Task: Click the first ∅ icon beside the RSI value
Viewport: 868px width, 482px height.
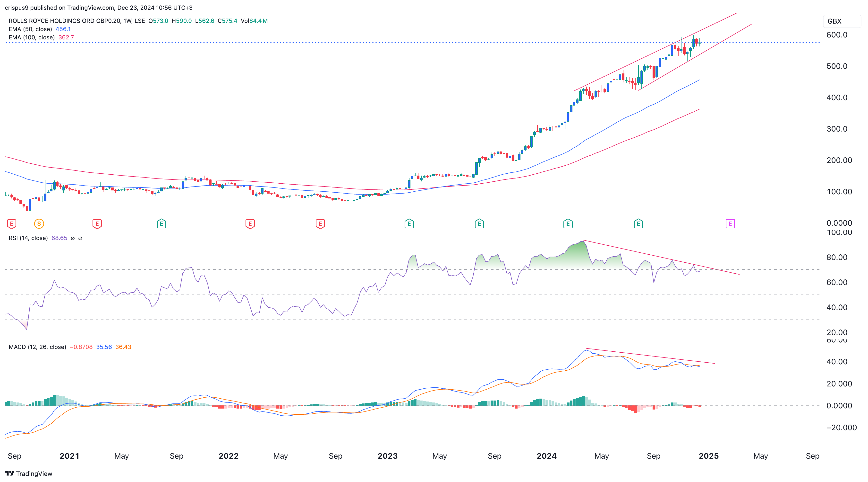Action: coord(72,238)
